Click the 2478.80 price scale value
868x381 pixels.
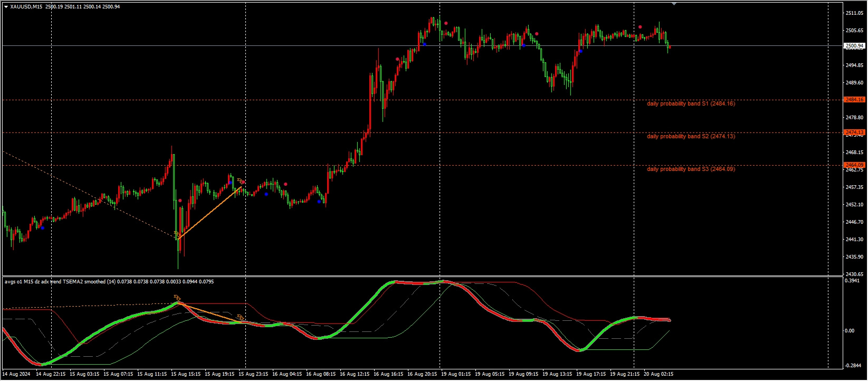point(854,118)
